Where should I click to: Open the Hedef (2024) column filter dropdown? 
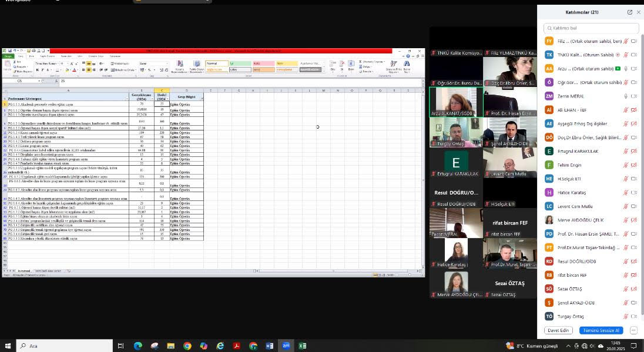click(x=167, y=99)
